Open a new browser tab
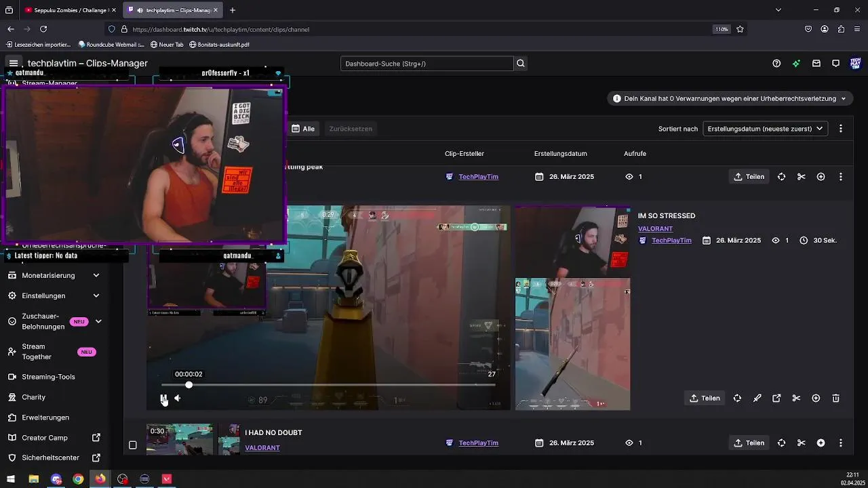The height and width of the screenshot is (488, 868). coord(233,10)
